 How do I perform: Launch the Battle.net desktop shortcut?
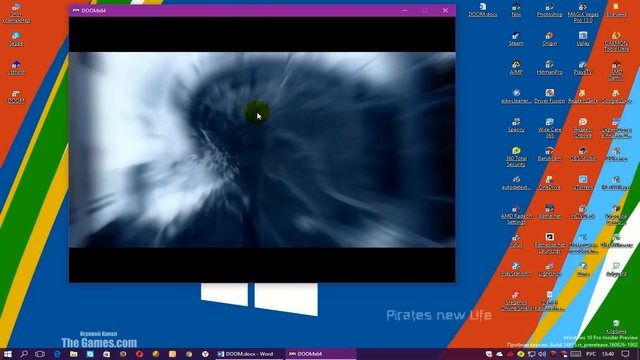point(549,212)
